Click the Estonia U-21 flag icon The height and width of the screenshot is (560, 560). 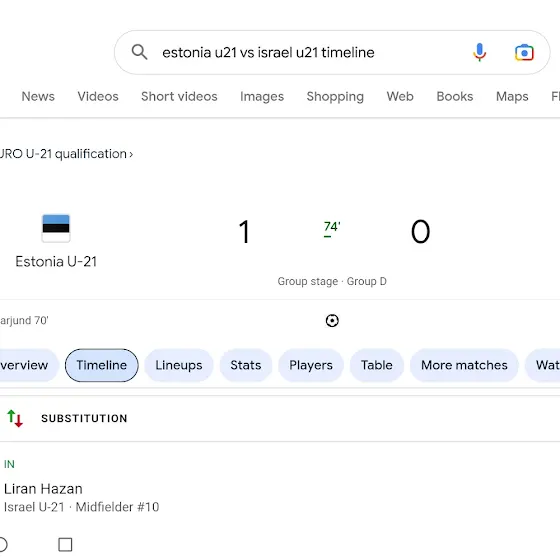coord(56,228)
